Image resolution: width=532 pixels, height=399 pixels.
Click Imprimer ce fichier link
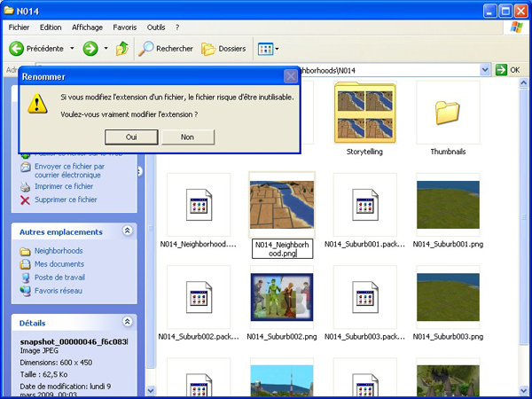[64, 186]
